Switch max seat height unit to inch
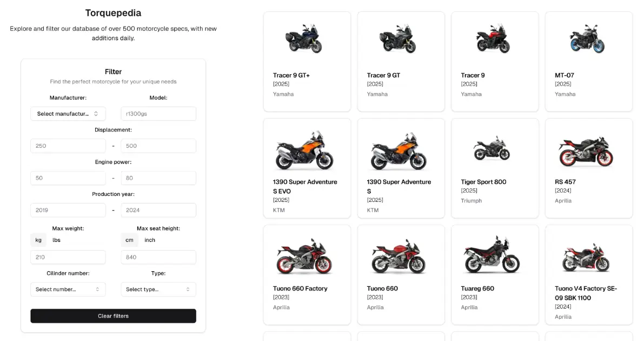644x341 pixels. (150, 240)
